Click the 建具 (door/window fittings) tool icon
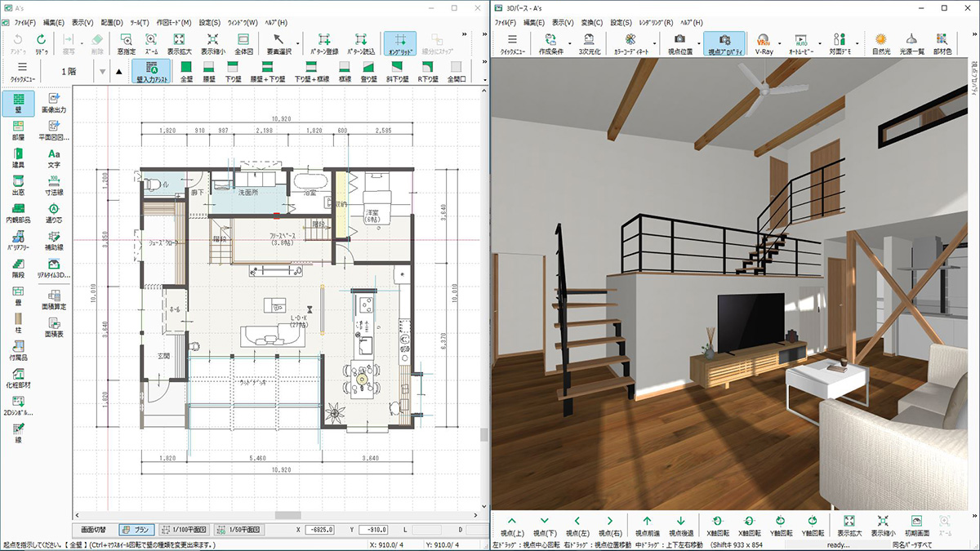The height and width of the screenshot is (551, 980). click(17, 156)
